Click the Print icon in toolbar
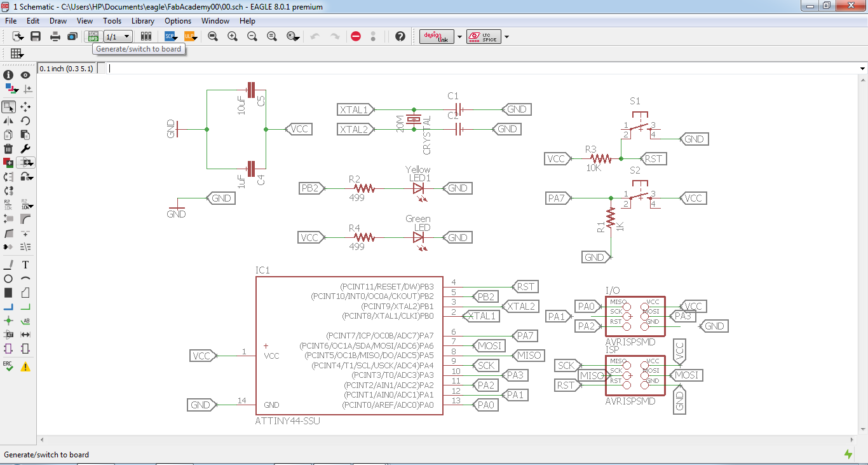The image size is (868, 465). pyautogui.click(x=55, y=36)
